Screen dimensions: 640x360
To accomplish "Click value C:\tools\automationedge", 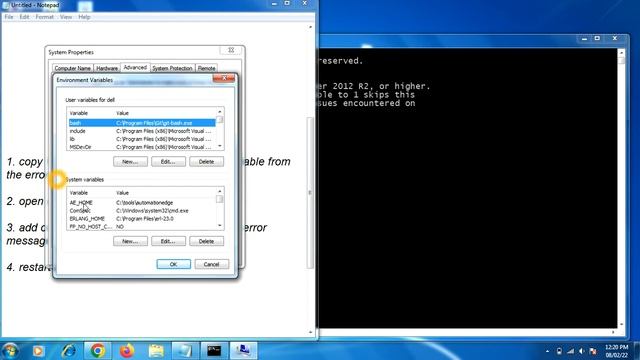I will pyautogui.click(x=144, y=202).
